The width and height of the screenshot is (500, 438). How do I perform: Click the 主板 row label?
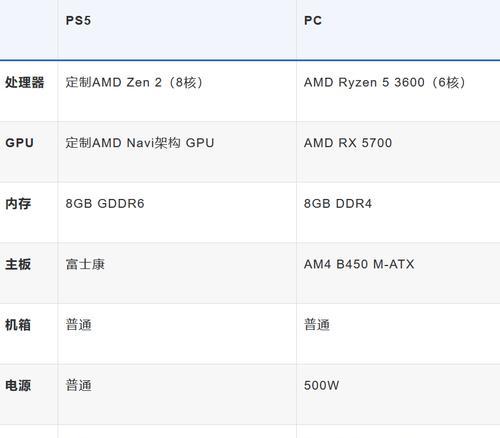18,264
